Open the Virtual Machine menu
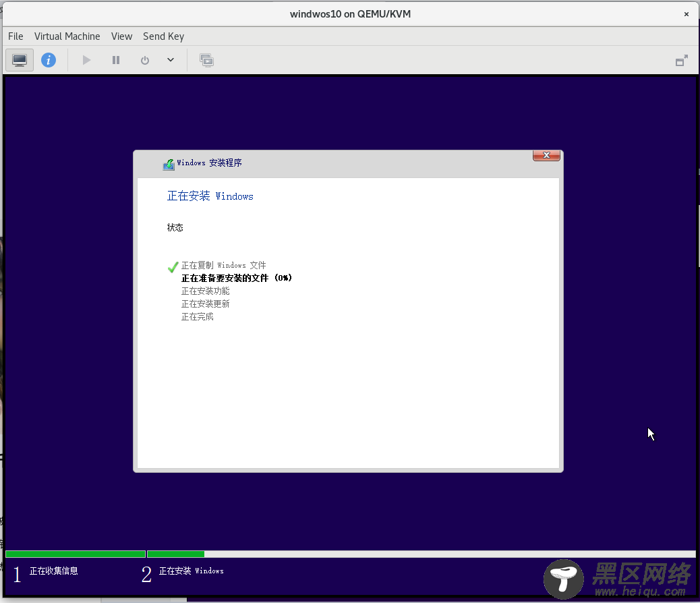Screen dimensions: 700x603 tap(67, 36)
